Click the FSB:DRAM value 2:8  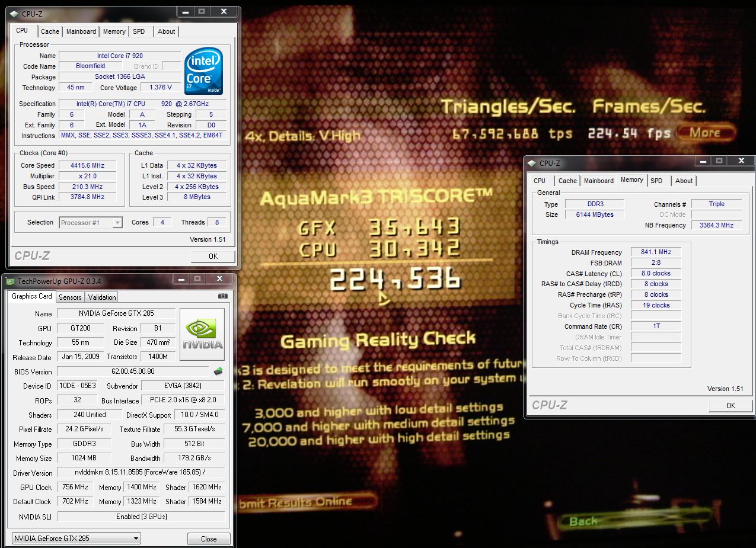click(x=656, y=262)
